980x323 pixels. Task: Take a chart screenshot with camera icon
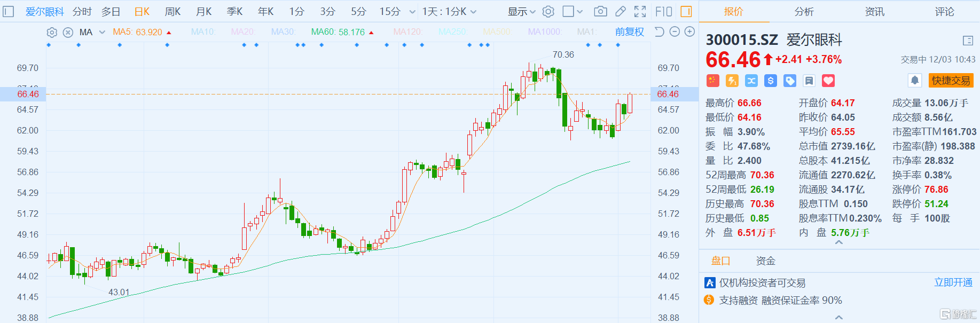point(600,11)
